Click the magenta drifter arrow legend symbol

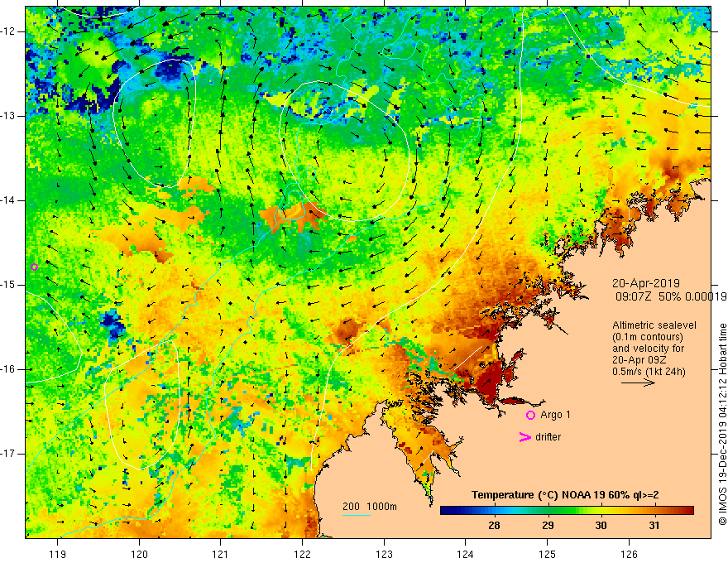[x=525, y=437]
